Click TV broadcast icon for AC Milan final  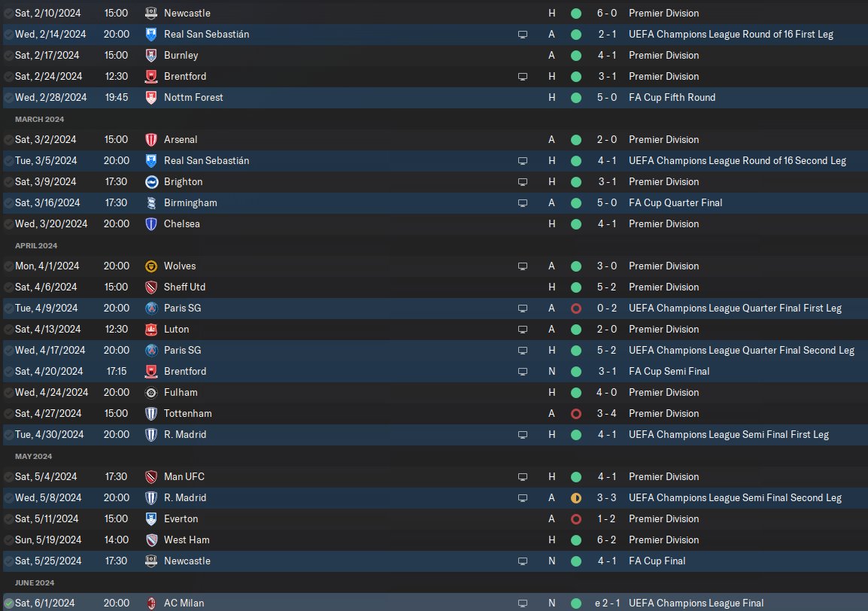pos(523,603)
